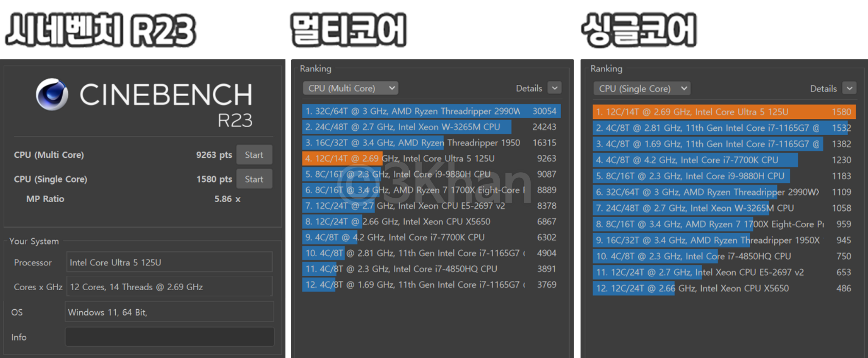Select single core row Xeon E5-2697 v2 653
The width and height of the screenshot is (868, 358).
(x=724, y=272)
